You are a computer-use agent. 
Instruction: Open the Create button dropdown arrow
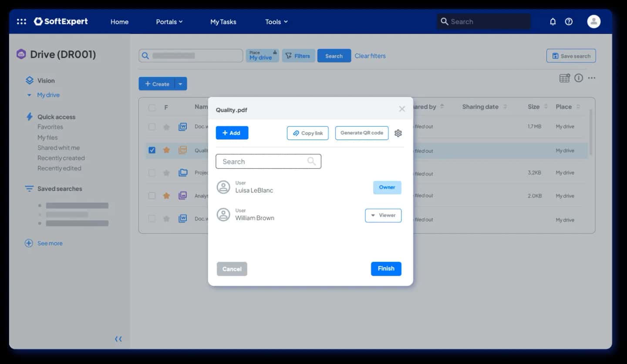(180, 84)
